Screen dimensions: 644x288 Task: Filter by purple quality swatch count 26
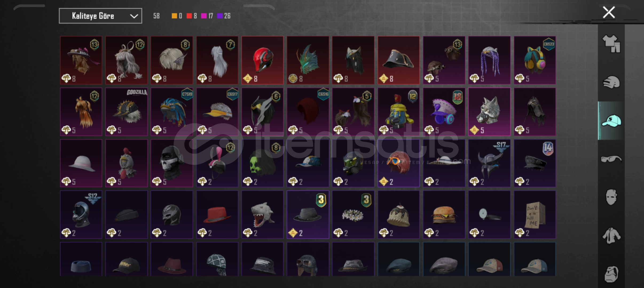224,16
